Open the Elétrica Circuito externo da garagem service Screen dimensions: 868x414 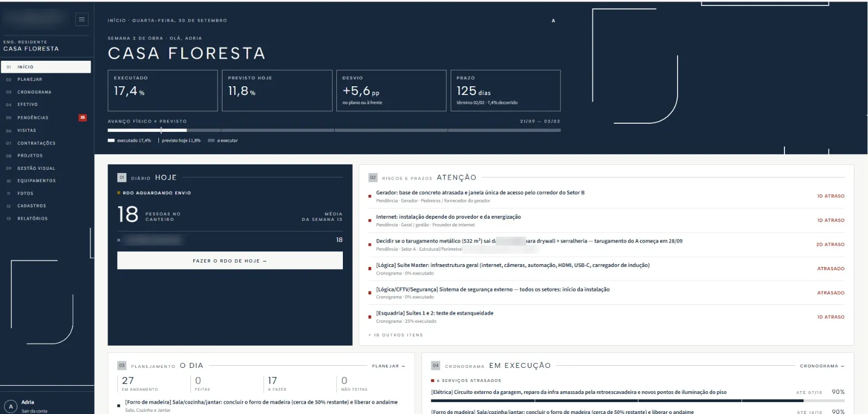tap(578, 392)
